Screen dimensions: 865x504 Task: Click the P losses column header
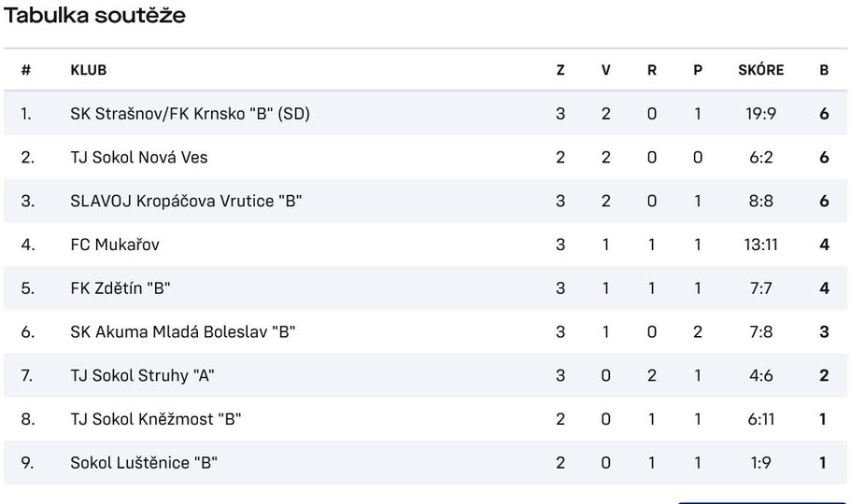[x=697, y=70]
